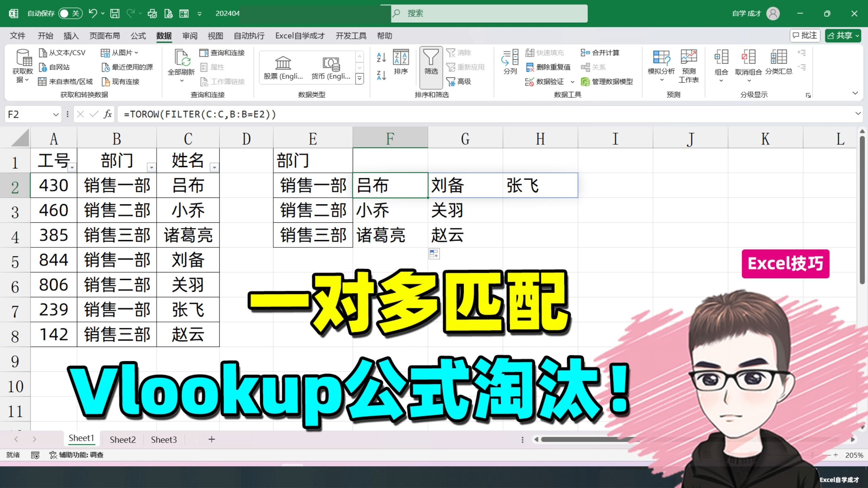868x488 pixels.
Task: Switch to Sheet2
Action: (x=122, y=439)
